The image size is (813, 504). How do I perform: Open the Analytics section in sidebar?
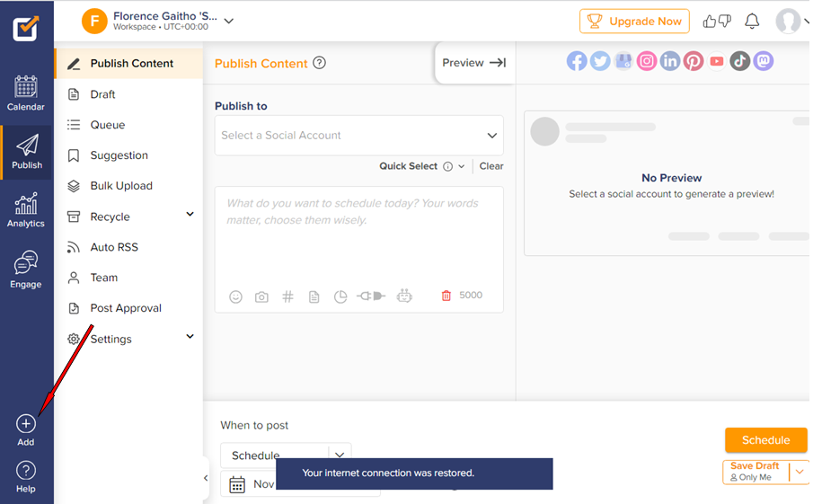(x=26, y=210)
